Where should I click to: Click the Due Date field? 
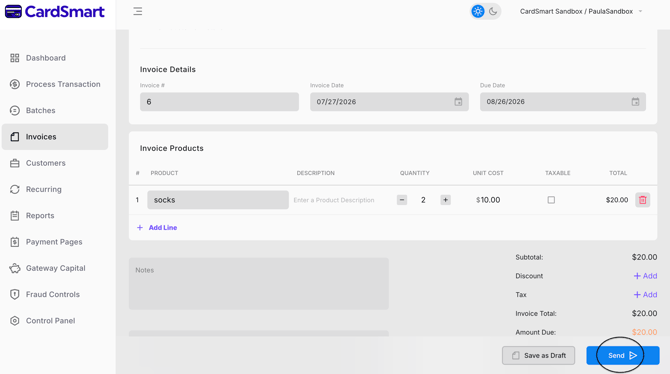click(563, 102)
